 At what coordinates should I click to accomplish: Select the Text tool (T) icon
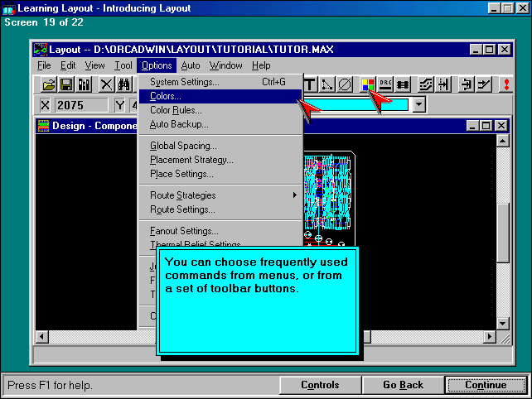(x=311, y=84)
